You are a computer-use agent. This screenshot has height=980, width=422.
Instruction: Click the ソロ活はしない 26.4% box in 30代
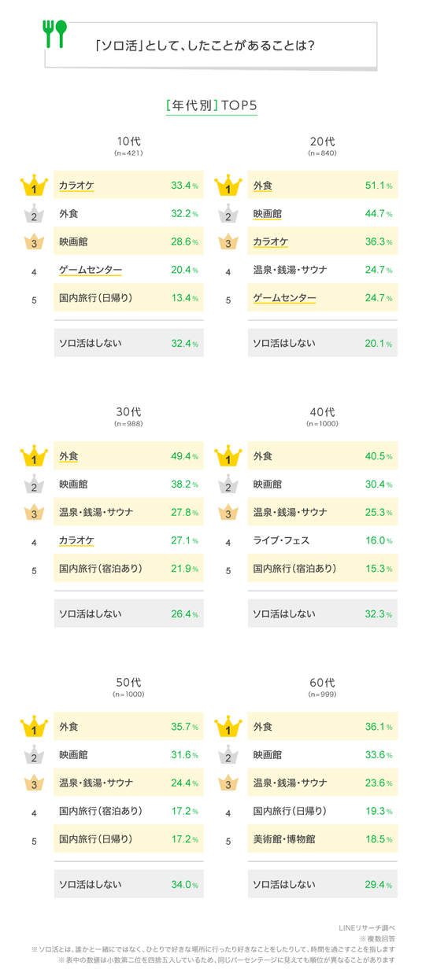(x=128, y=613)
